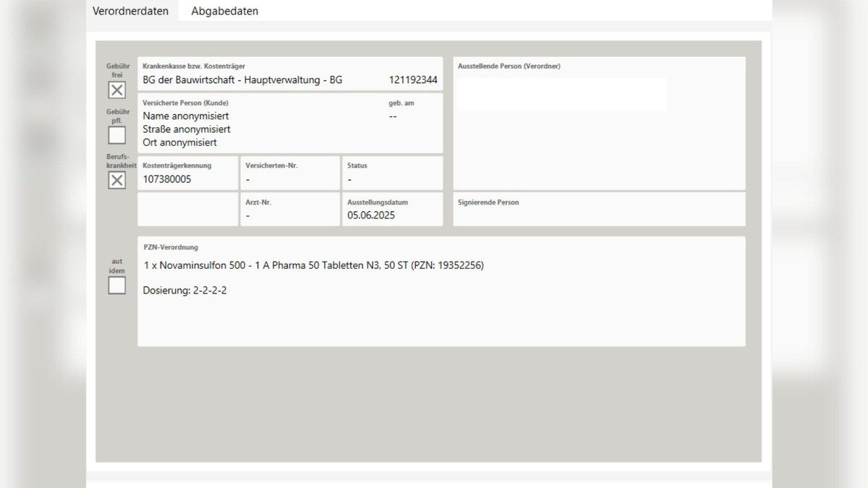Toggle the Berufskrankheit checkbox

pyautogui.click(x=116, y=181)
